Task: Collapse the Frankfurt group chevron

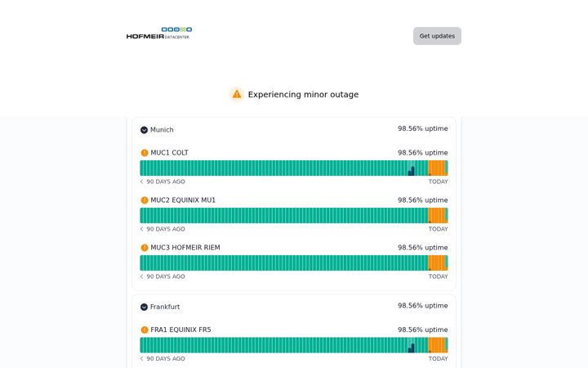Action: click(x=144, y=307)
